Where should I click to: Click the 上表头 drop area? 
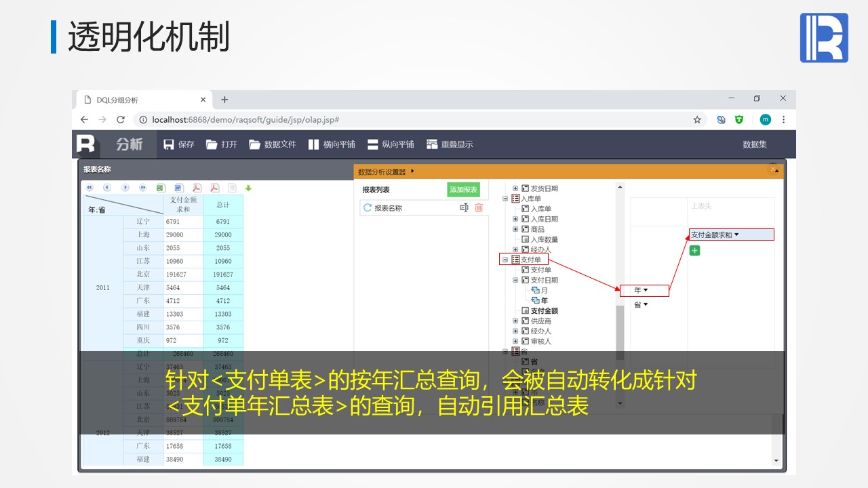point(731,211)
